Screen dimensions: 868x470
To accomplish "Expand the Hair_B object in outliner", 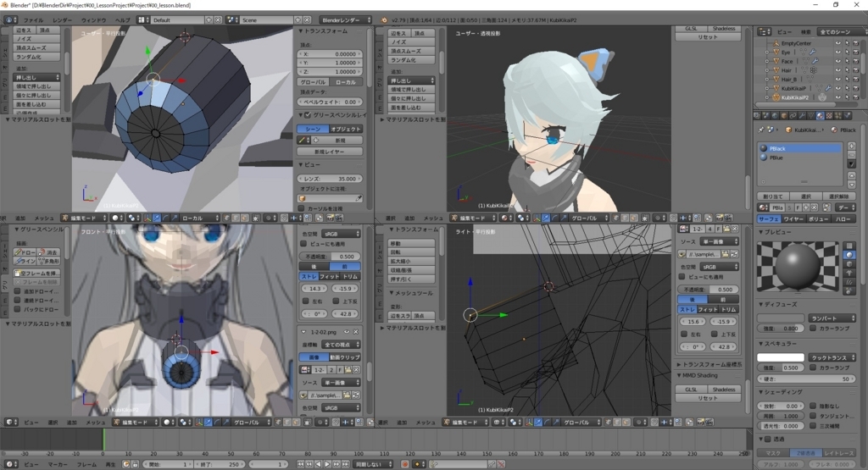I will 766,79.
